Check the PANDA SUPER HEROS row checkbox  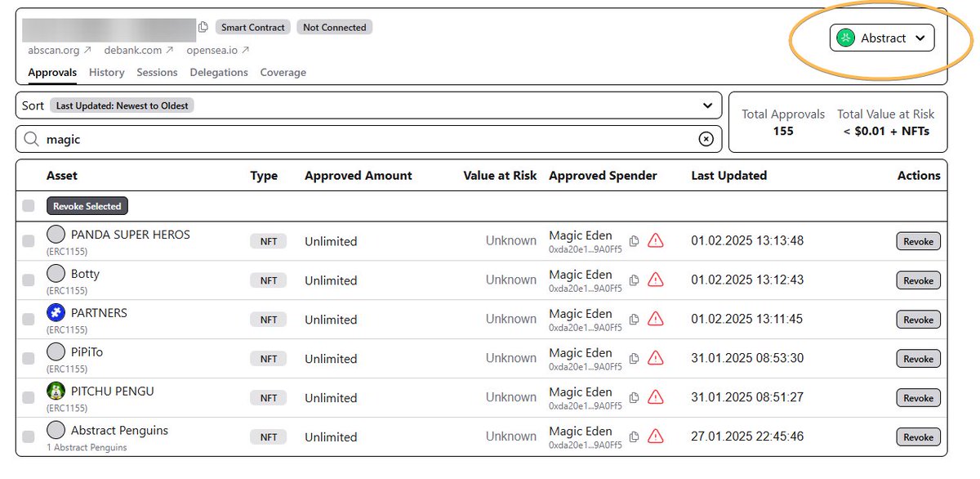[x=29, y=241]
